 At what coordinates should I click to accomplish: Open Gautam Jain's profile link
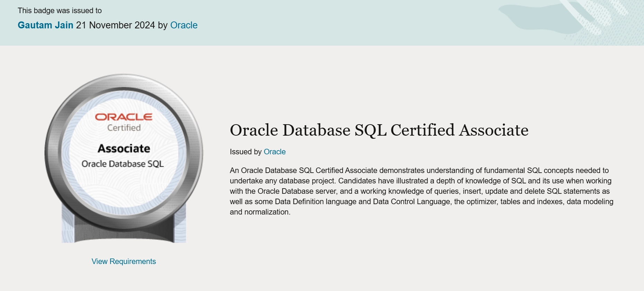click(x=45, y=25)
